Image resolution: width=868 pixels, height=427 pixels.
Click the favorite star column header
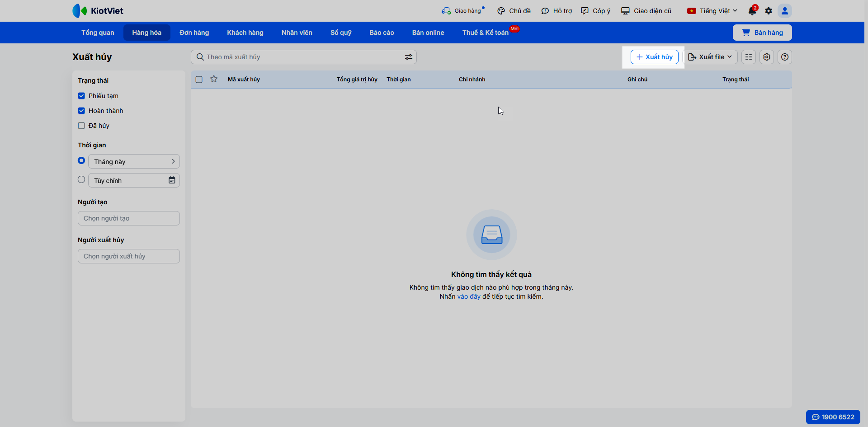214,79
